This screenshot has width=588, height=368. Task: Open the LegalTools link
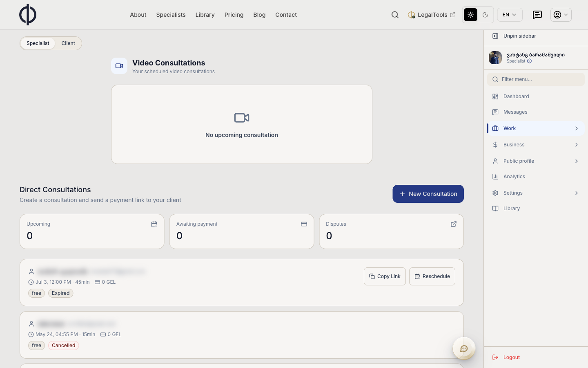pyautogui.click(x=431, y=15)
